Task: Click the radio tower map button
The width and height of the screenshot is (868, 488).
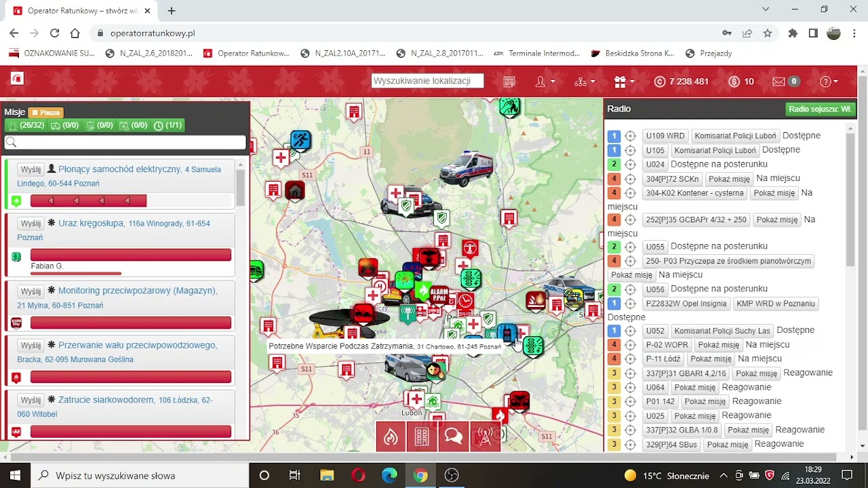Action: (485, 436)
